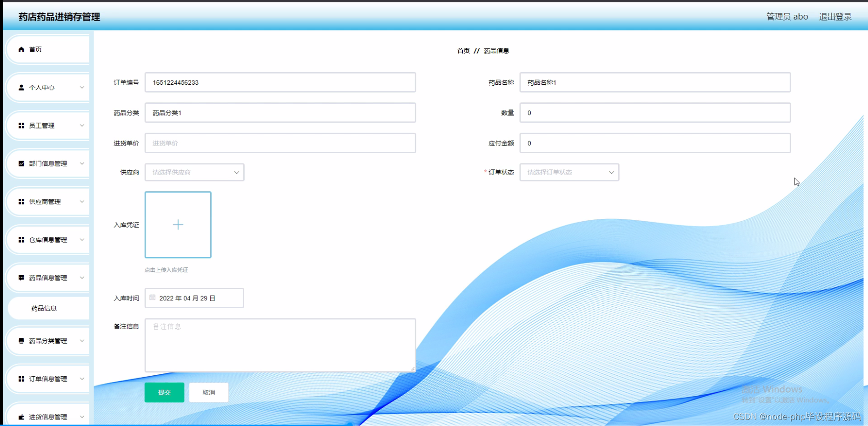Click the 订单编号 input field
This screenshot has height=426, width=868.
pos(279,82)
